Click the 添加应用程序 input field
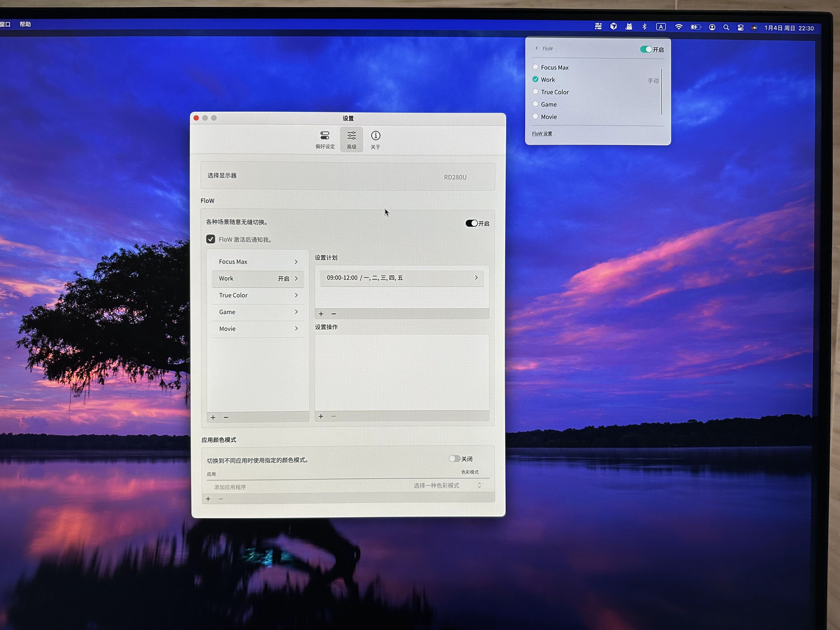Viewport: 840px width, 630px height. (x=230, y=487)
